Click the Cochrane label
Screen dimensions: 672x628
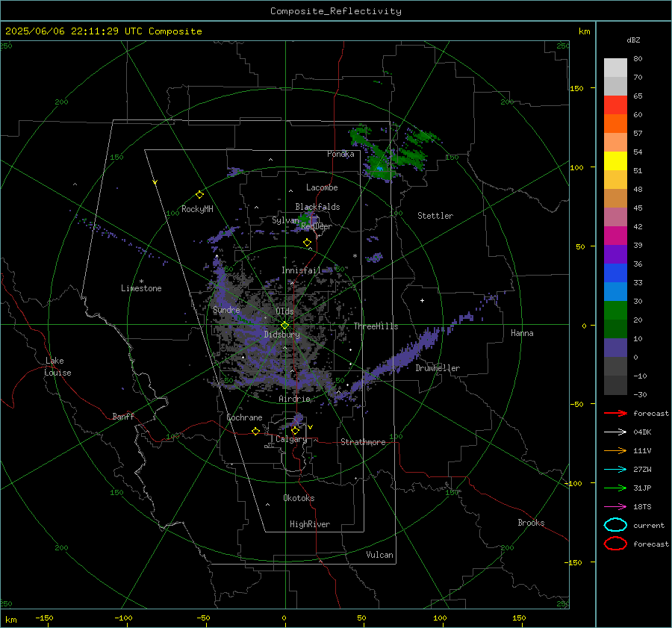244,417
